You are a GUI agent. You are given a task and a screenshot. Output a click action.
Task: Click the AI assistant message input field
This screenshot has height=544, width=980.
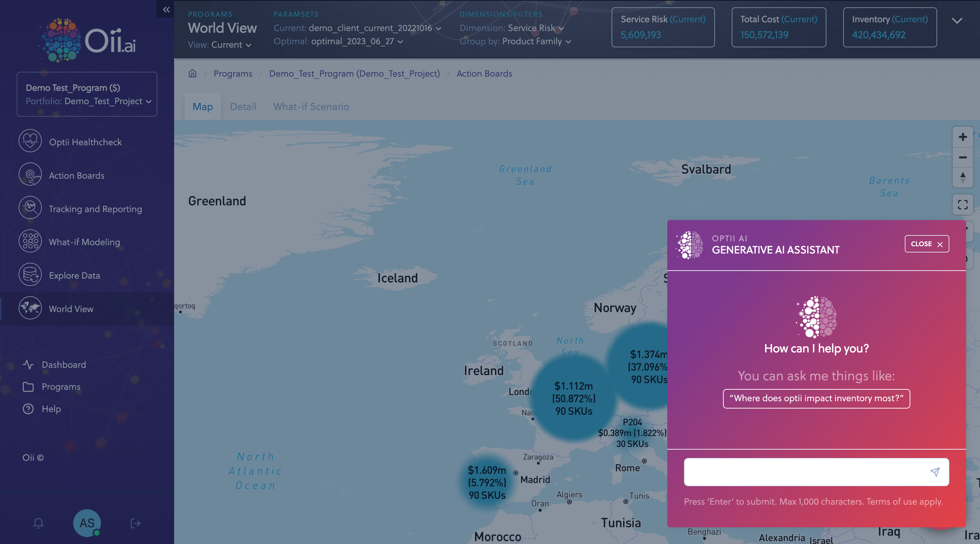point(803,472)
